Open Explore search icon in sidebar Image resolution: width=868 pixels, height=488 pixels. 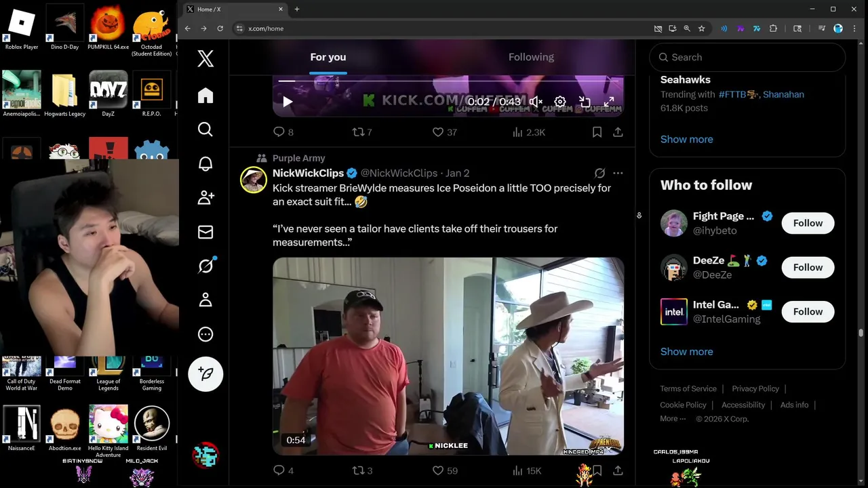click(x=205, y=129)
